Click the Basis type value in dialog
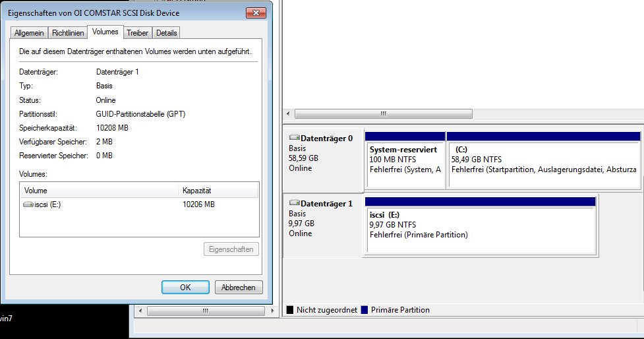The height and width of the screenshot is (339, 644). click(104, 86)
